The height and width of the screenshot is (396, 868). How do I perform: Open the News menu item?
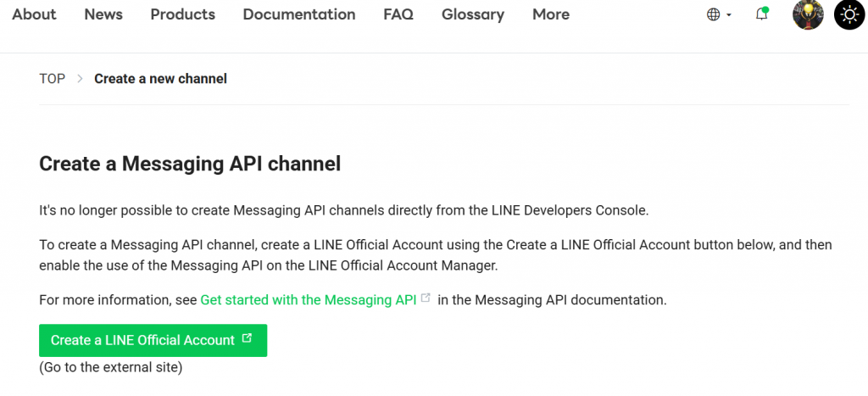pos(103,14)
